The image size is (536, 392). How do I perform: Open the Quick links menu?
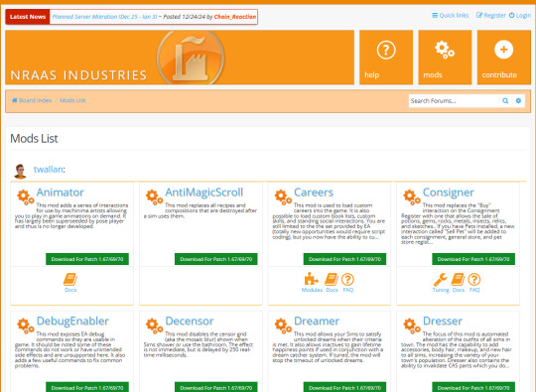tap(451, 15)
